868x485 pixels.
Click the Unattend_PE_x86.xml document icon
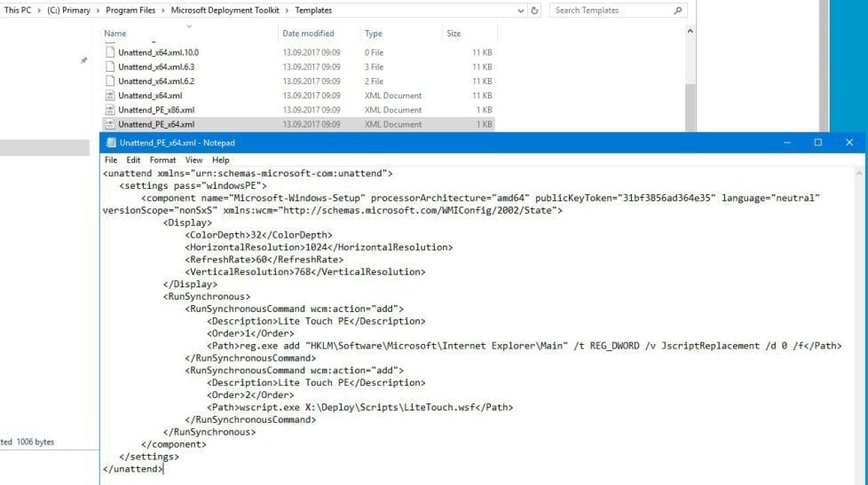110,110
